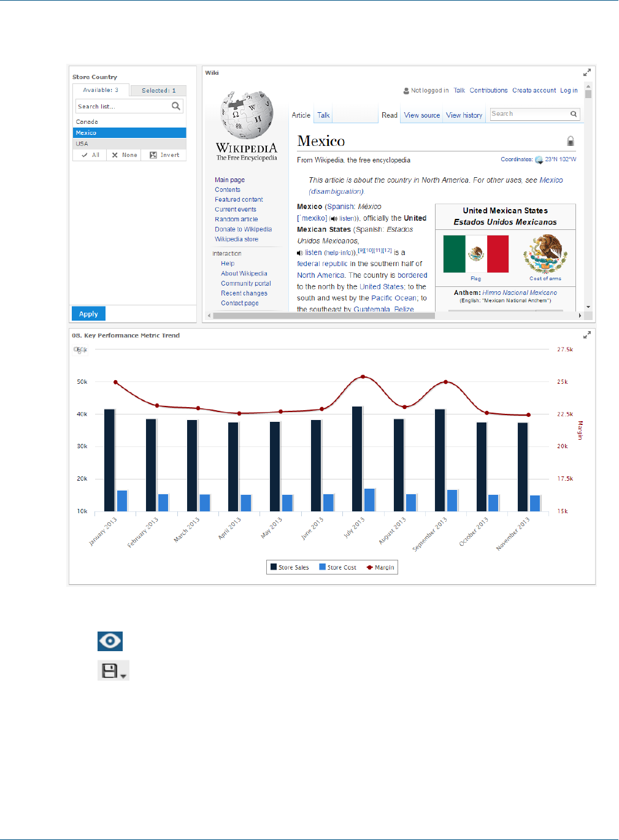Open the Talk tab beside Article
This screenshot has height=840, width=619.
coord(323,115)
